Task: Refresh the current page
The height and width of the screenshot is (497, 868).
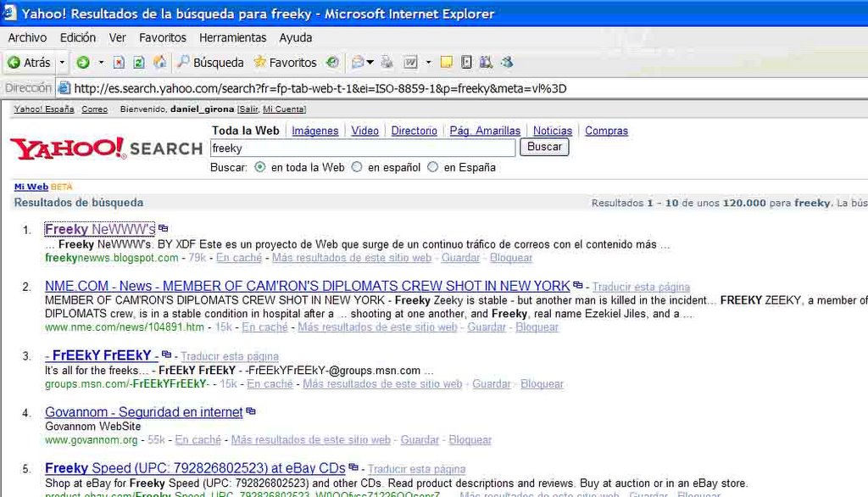Action: [x=139, y=63]
